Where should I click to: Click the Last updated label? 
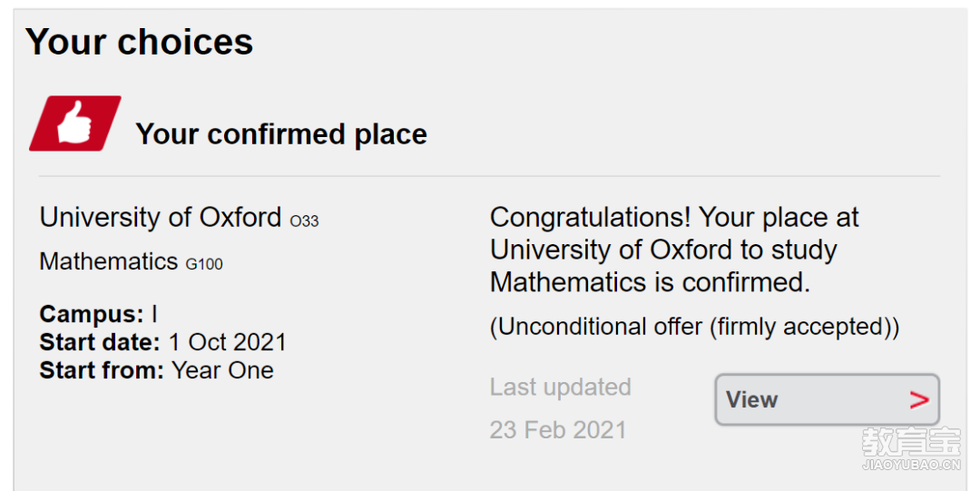[561, 388]
